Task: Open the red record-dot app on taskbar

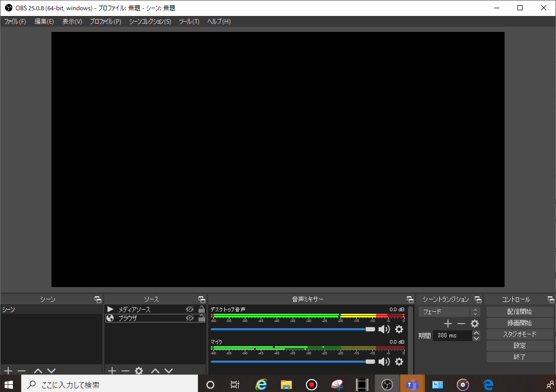Action: pyautogui.click(x=311, y=385)
